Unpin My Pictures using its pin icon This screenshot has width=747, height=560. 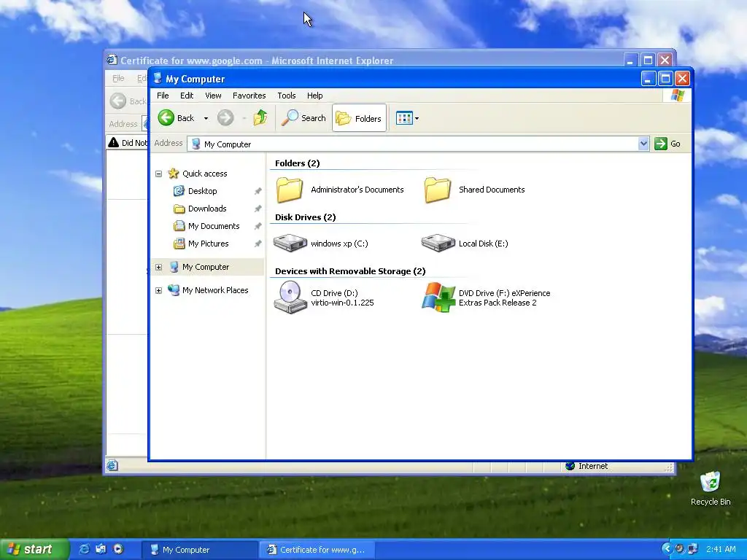(x=258, y=244)
